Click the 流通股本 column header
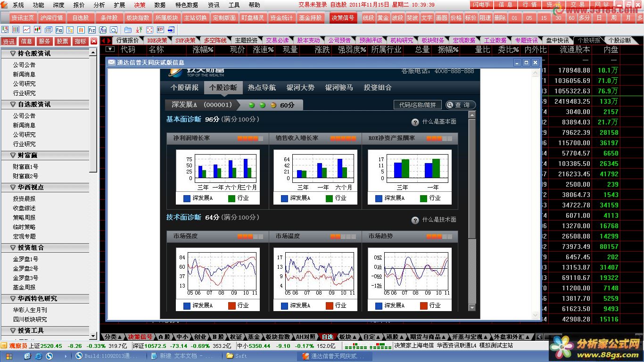Viewport: 644px width, 362px height. coord(575,49)
